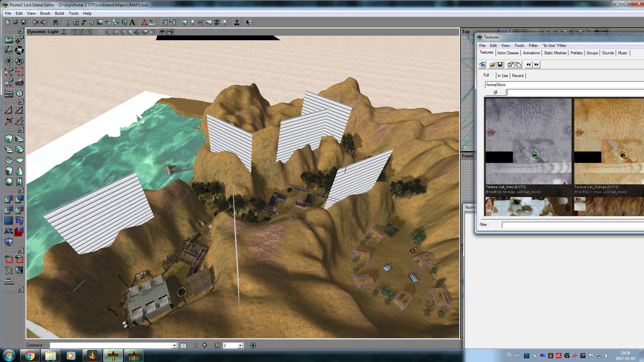
Task: Open Build Options sliders icon
Action: [217, 22]
